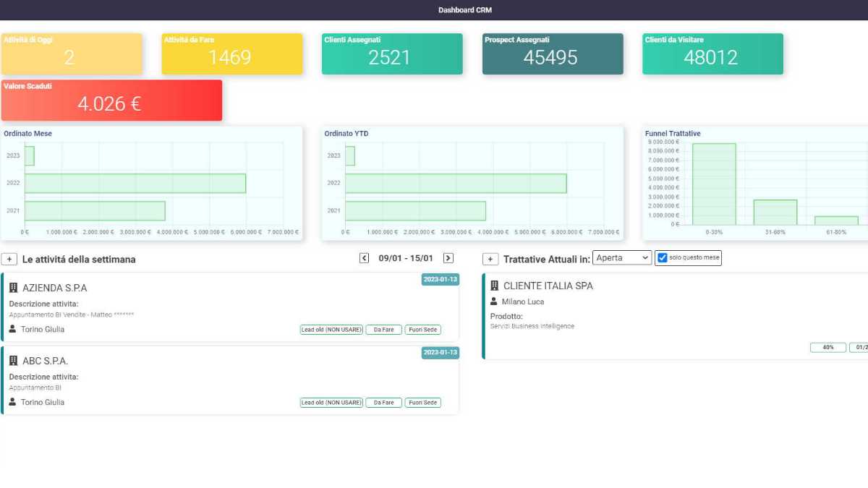Go to previous week arrow
This screenshot has width=868, height=488.
[365, 258]
